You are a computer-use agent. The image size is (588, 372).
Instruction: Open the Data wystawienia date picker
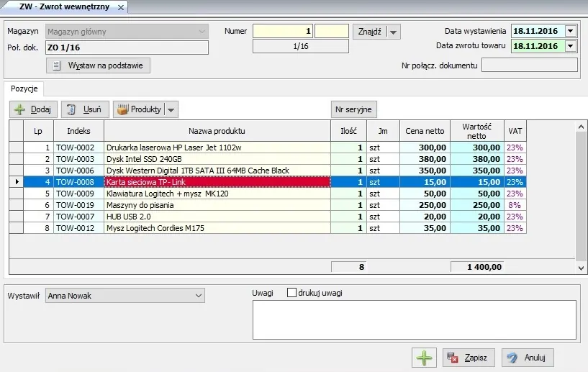tap(571, 31)
